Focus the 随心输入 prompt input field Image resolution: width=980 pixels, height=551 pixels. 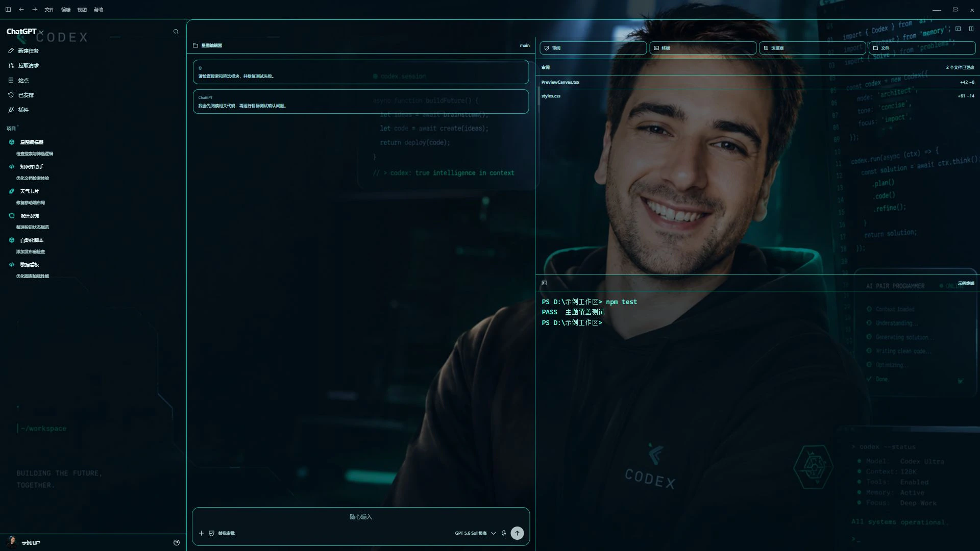pyautogui.click(x=361, y=517)
